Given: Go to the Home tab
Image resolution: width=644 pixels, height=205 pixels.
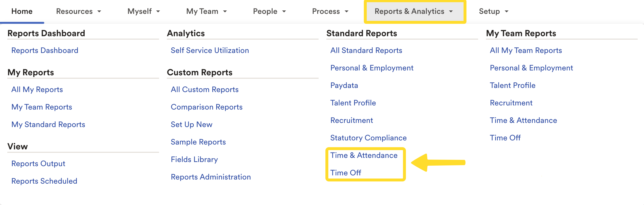Looking at the screenshot, I should [x=22, y=11].
